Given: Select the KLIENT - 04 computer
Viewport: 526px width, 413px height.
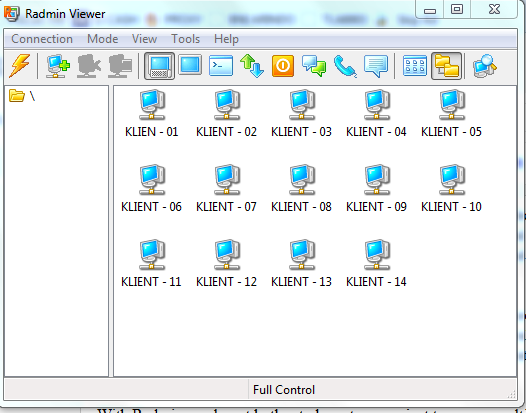Looking at the screenshot, I should pos(376,113).
